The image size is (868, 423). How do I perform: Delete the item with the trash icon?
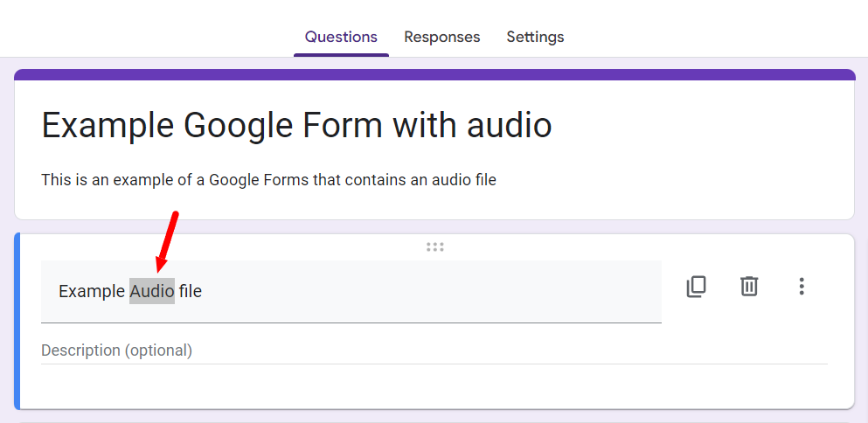coord(749,287)
